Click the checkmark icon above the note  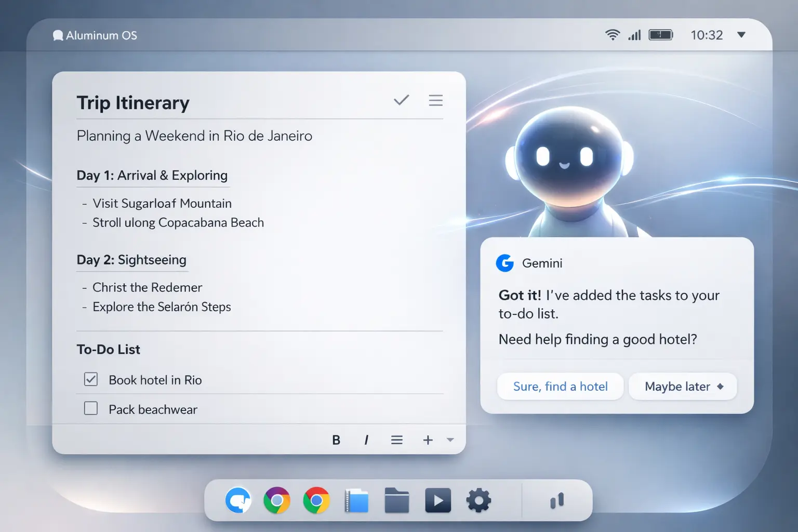401,100
